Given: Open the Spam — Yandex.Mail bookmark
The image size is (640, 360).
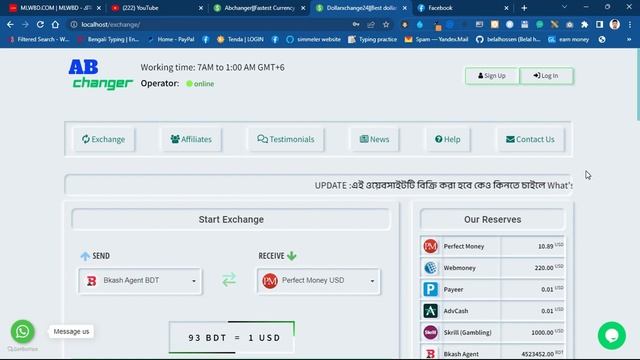Looking at the screenshot, I should (437, 39).
